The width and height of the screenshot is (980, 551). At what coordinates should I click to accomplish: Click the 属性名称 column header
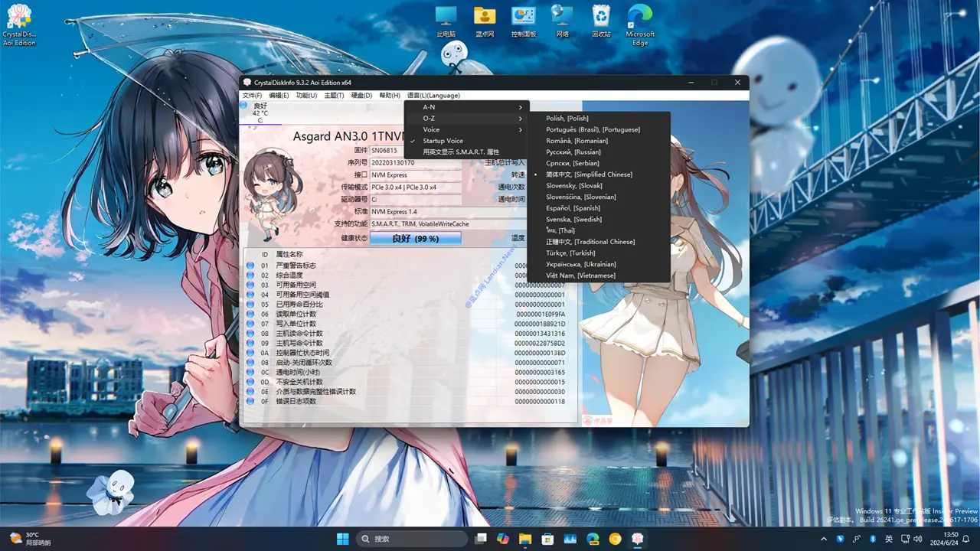click(x=289, y=254)
